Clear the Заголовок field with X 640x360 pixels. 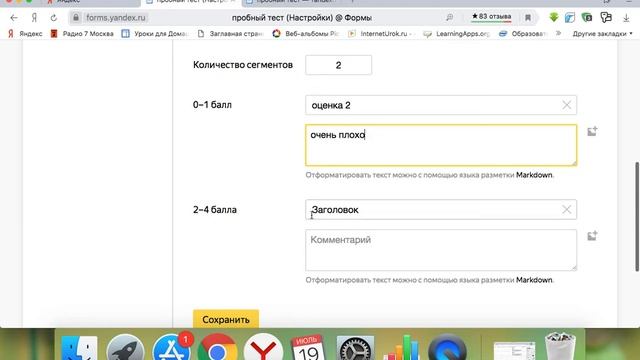coord(567,209)
